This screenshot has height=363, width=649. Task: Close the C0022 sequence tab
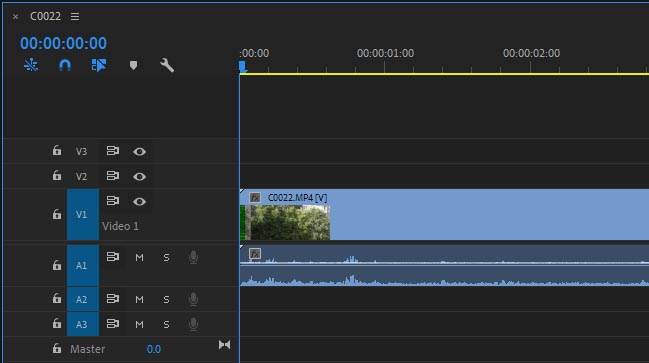tap(15, 17)
